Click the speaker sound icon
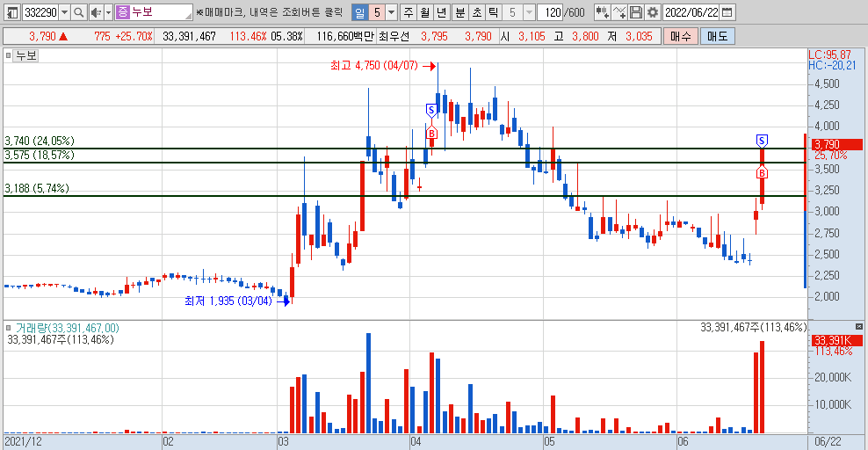Image resolution: width=868 pixels, height=450 pixels. tap(96, 12)
